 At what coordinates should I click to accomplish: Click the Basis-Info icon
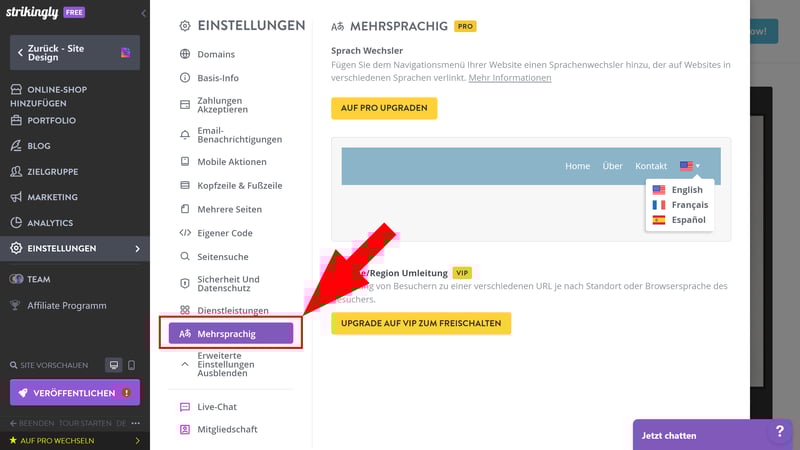(185, 77)
